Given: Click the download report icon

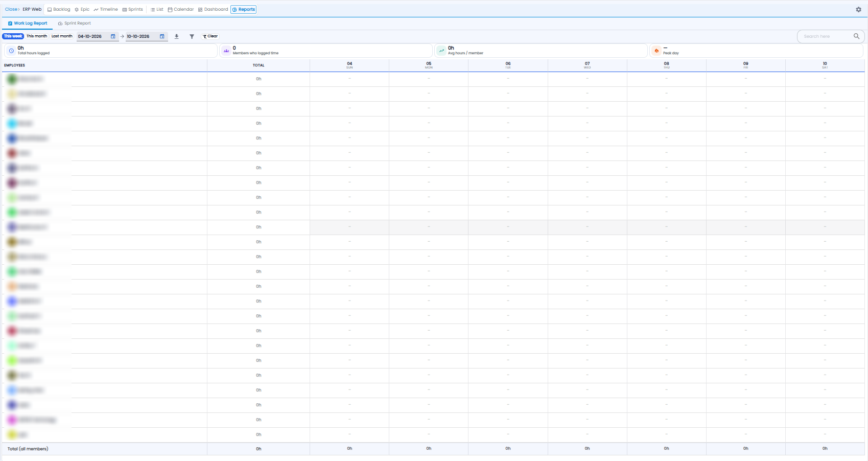Looking at the screenshot, I should pos(177,36).
